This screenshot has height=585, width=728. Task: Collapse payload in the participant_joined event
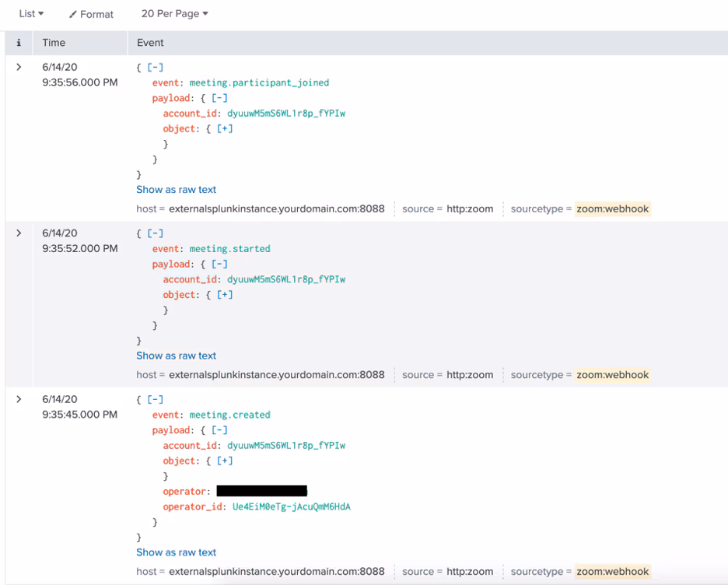coord(220,98)
